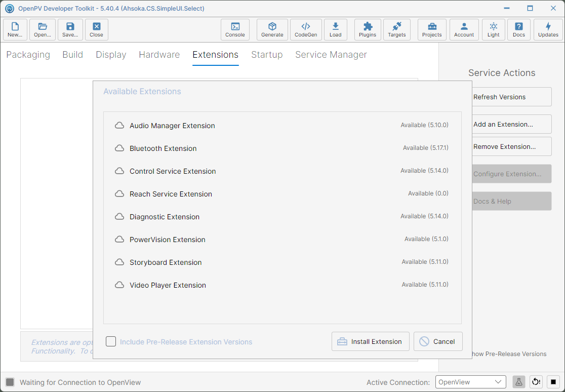Click 'Available (0.0)' version text
The height and width of the screenshot is (392, 565).
tap(428, 193)
